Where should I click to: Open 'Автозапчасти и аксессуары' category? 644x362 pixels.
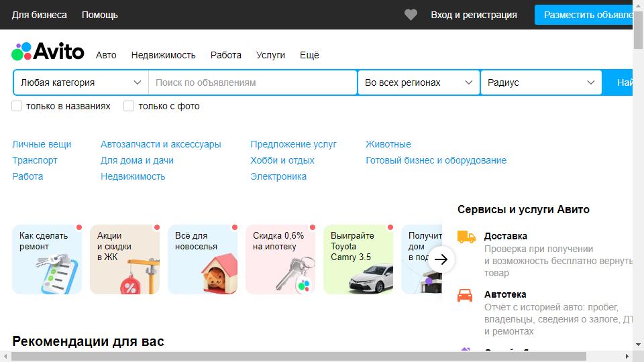point(160,145)
